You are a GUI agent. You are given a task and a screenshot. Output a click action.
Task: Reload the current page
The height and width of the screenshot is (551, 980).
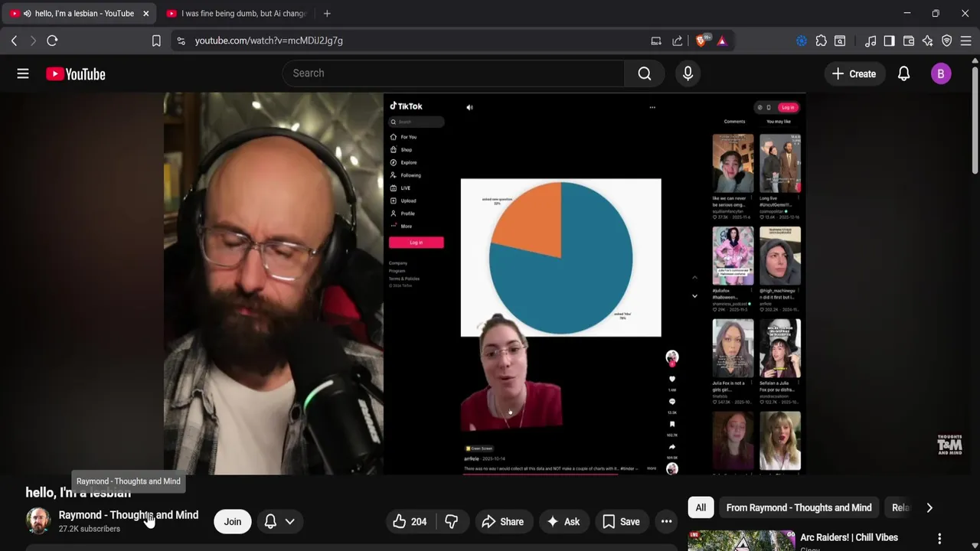tap(52, 41)
